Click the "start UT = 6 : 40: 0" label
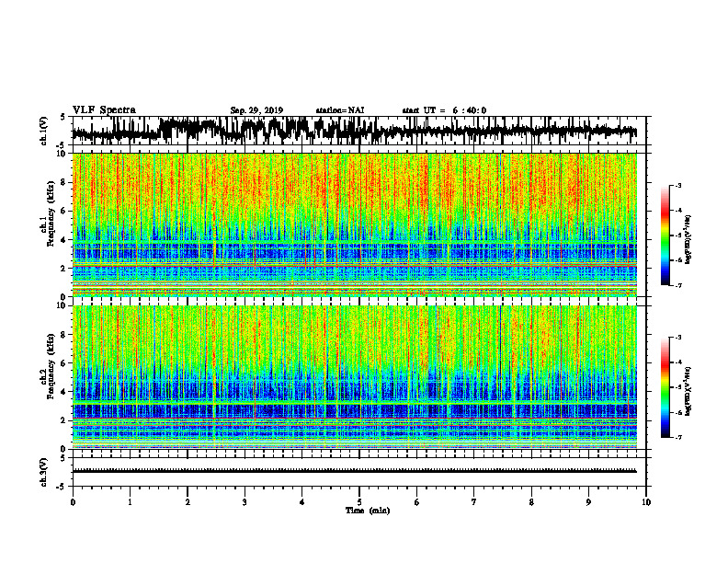 pos(444,110)
